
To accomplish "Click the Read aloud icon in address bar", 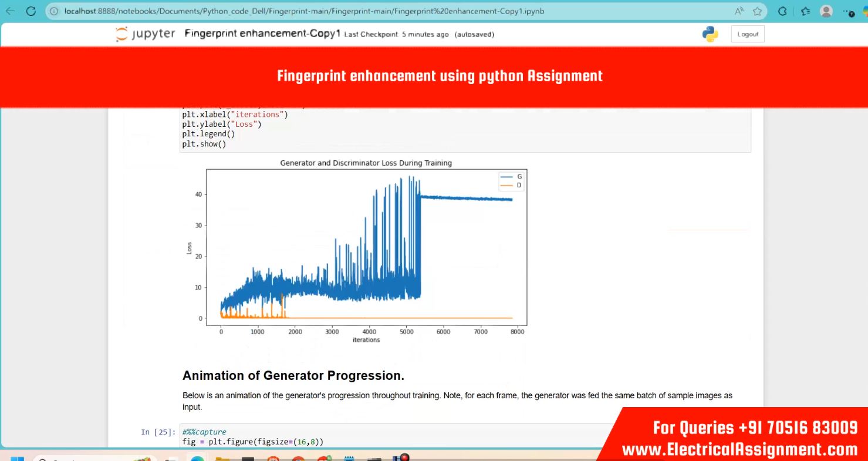I will click(x=739, y=11).
